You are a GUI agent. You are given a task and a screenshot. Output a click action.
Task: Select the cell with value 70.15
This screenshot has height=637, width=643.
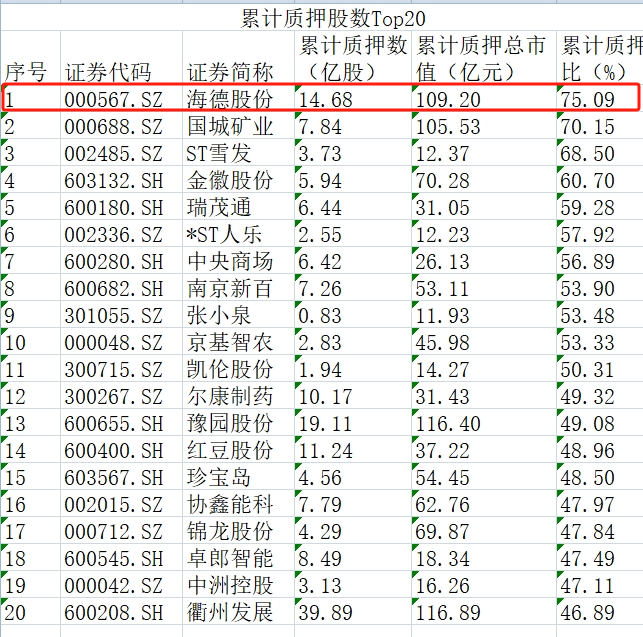point(600,125)
